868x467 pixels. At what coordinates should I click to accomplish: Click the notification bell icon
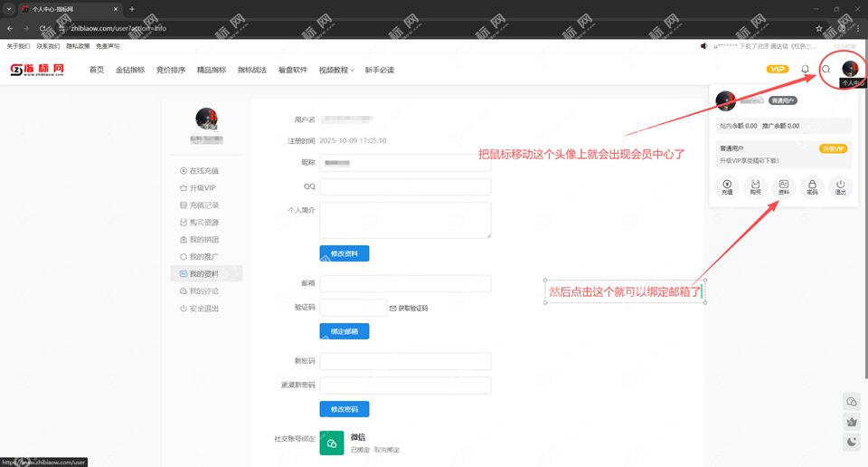805,70
